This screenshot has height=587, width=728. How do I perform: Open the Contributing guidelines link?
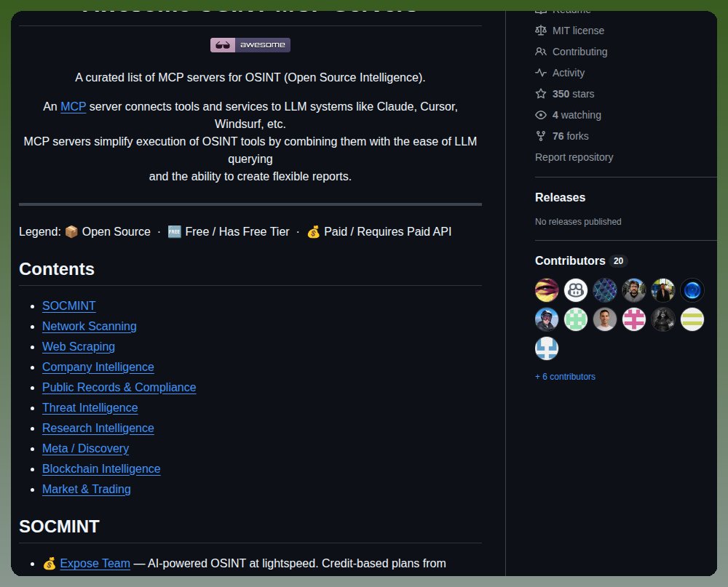pyautogui.click(x=580, y=52)
